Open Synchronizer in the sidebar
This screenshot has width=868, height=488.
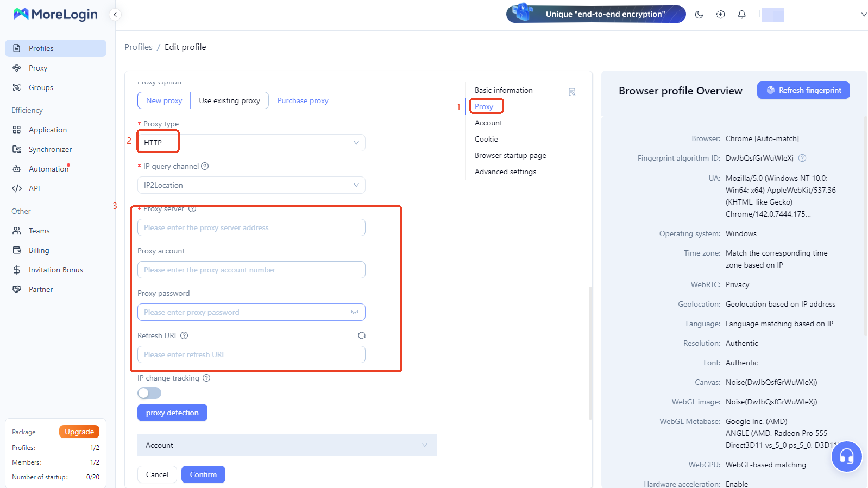(50, 149)
